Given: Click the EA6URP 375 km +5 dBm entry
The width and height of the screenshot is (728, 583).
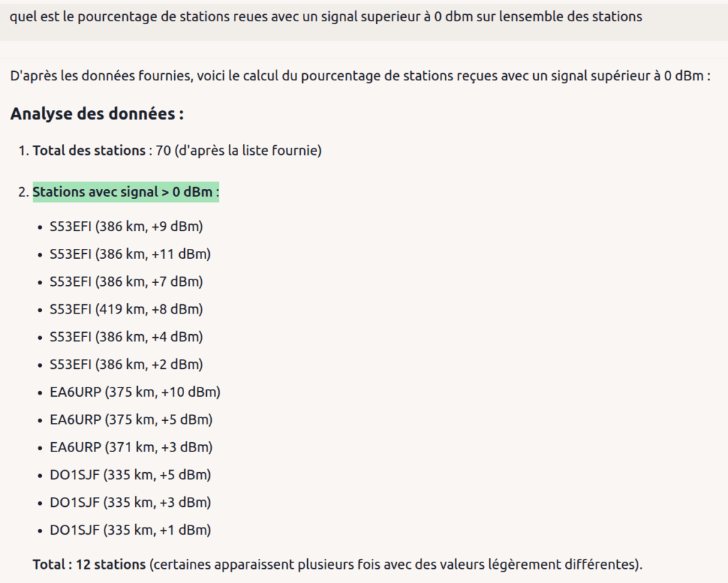Looking at the screenshot, I should 131,419.
